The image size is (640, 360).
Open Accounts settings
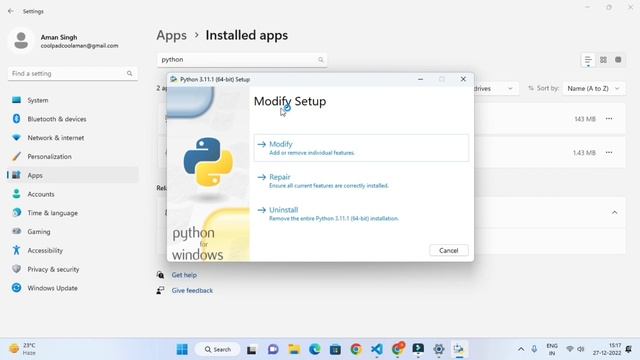pos(73,194)
